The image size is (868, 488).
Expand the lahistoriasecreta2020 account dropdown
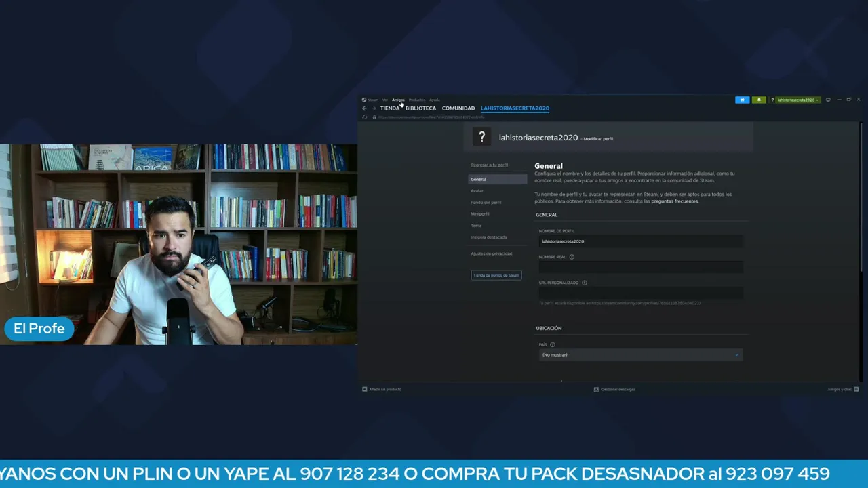tap(798, 100)
